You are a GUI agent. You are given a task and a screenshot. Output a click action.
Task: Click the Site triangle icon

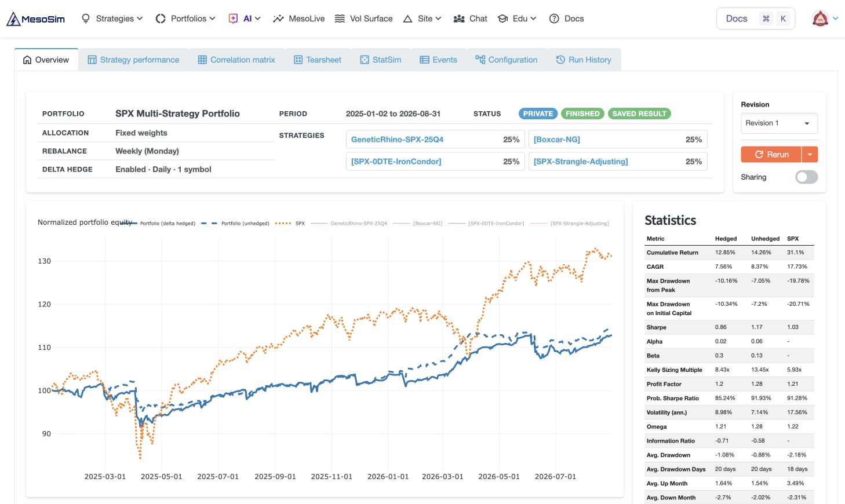click(x=407, y=19)
